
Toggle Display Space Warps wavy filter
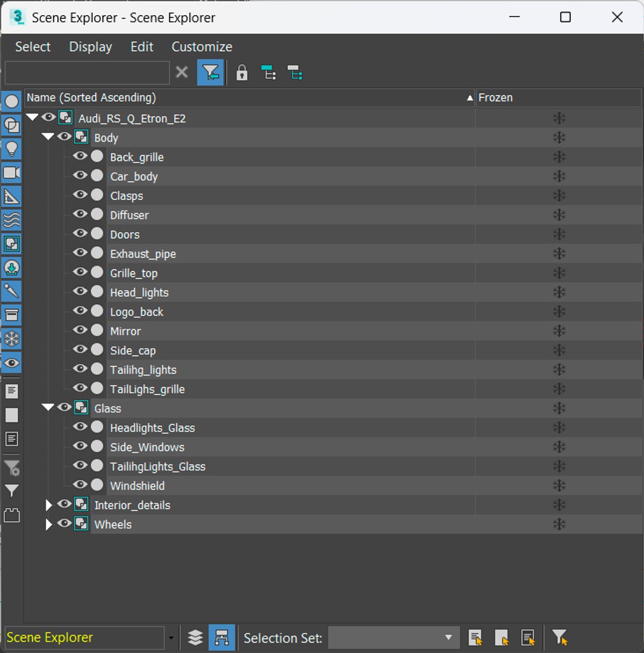coord(11,220)
